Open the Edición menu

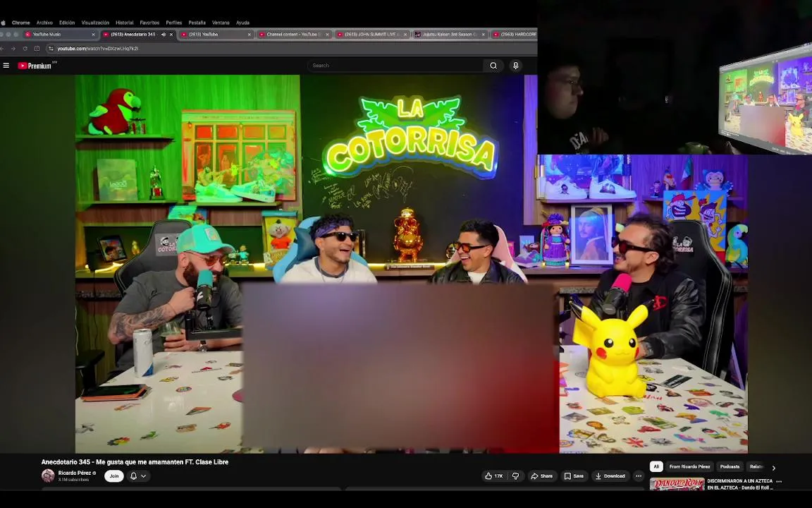(x=67, y=23)
